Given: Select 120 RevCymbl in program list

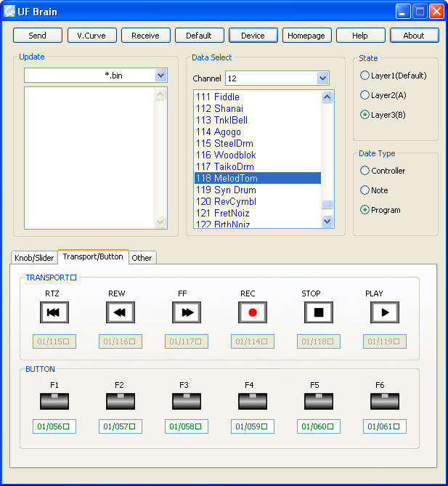Looking at the screenshot, I should coord(258,201).
